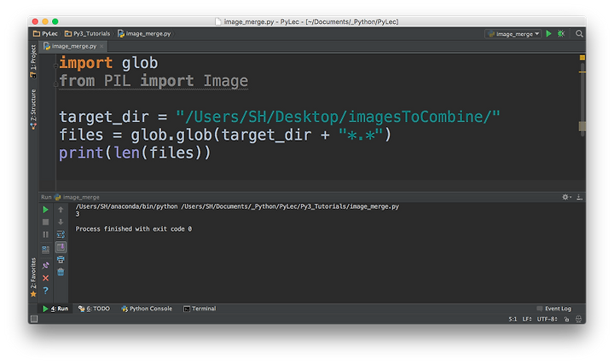Open the Terminal tab

200,309
